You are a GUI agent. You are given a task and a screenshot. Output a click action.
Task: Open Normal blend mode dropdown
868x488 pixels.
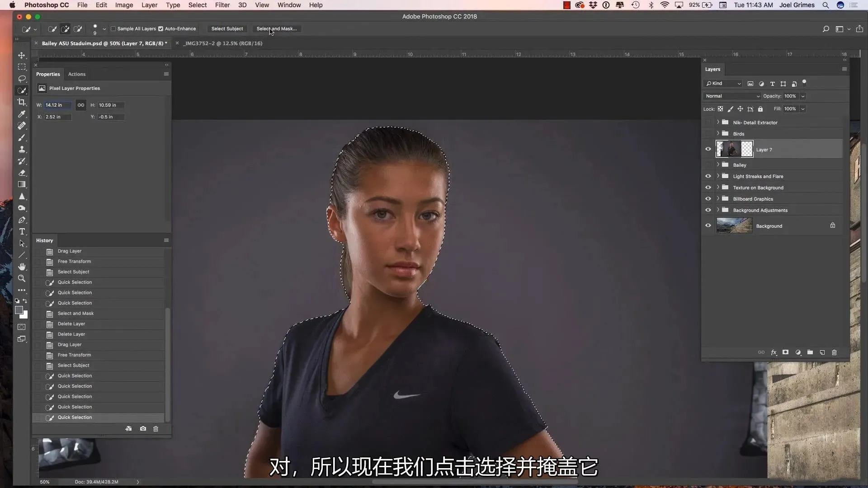(x=732, y=96)
